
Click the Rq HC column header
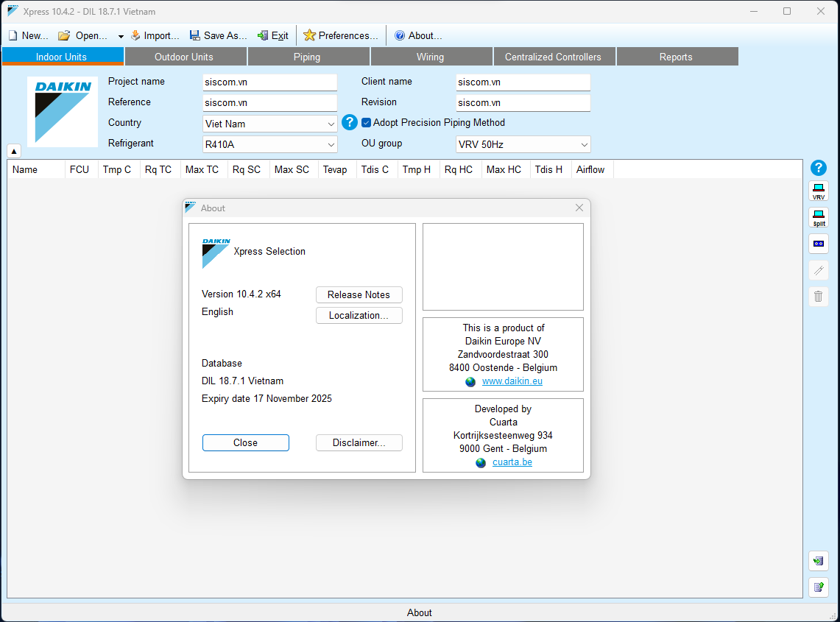coord(461,169)
